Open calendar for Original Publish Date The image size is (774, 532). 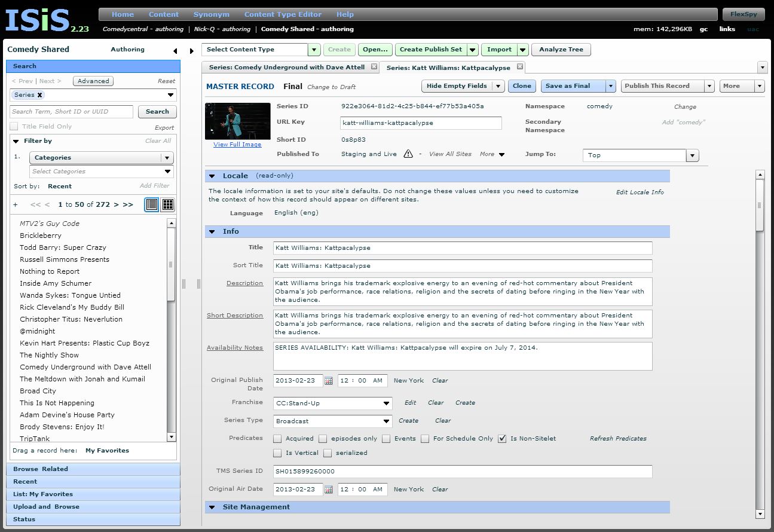pyautogui.click(x=329, y=381)
